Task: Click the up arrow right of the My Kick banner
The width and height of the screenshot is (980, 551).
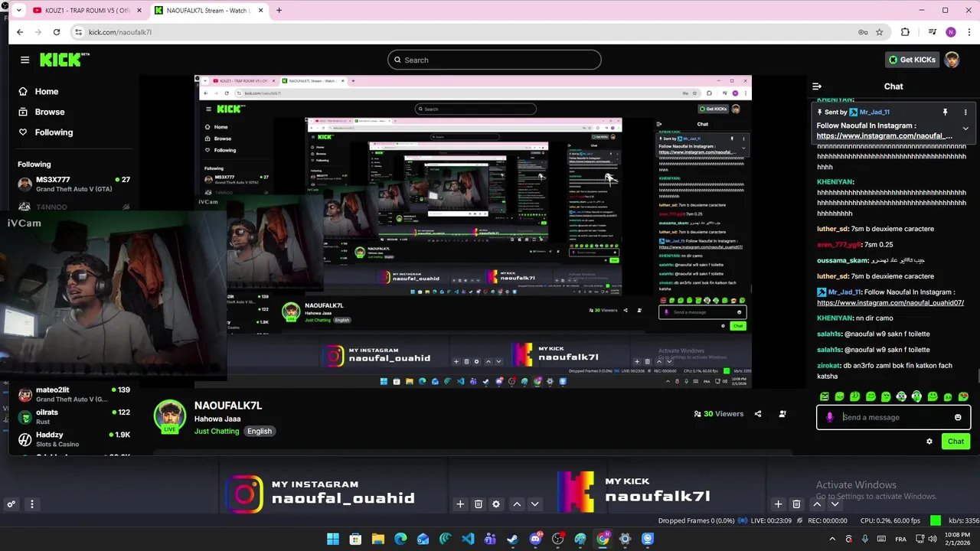Action: pos(817,504)
